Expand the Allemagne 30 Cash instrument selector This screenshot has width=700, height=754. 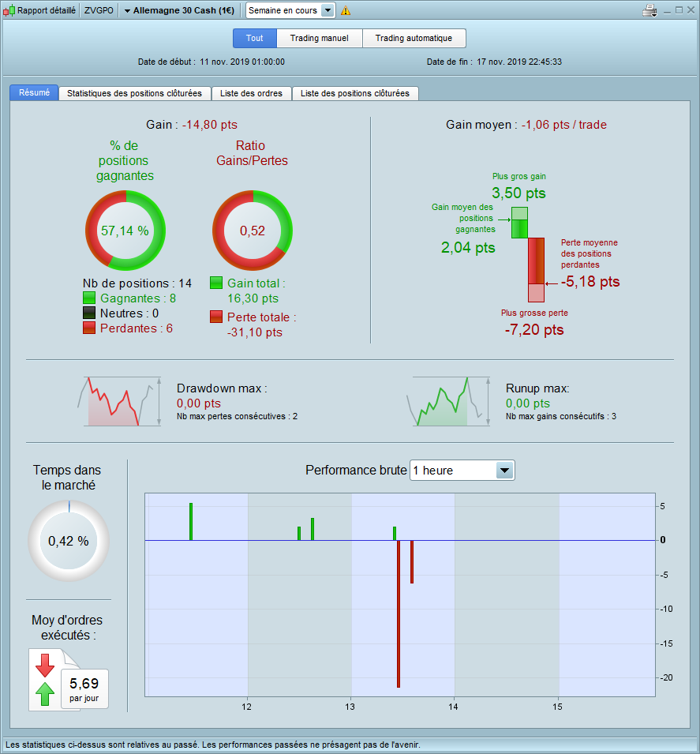(179, 10)
